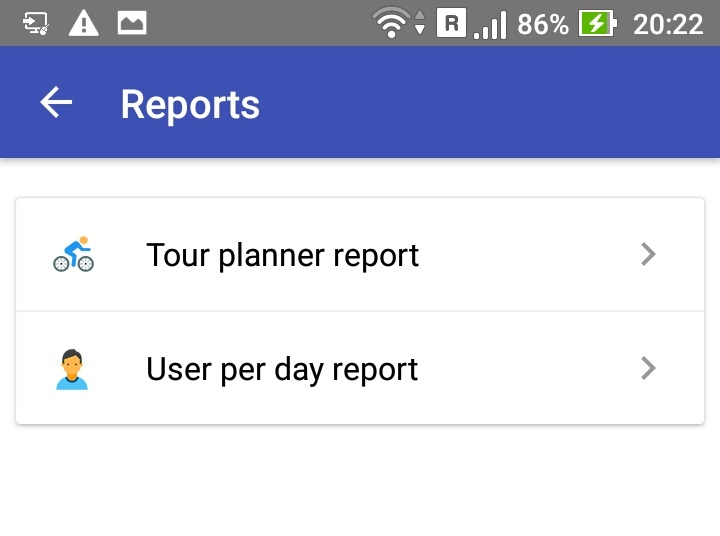This screenshot has width=720, height=536.
Task: Click the warning triangle in the status bar
Action: point(84,23)
